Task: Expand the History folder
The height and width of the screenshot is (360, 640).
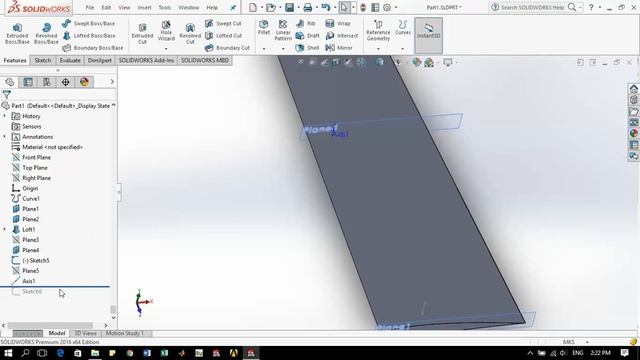Action: 4,116
